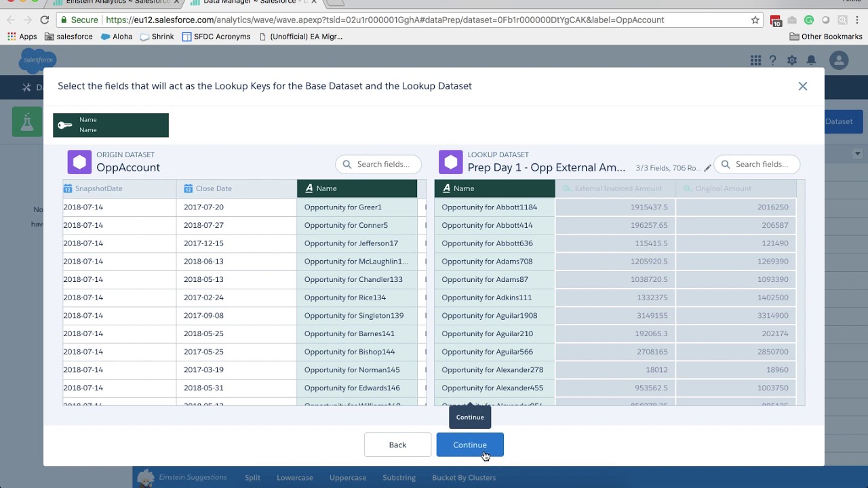Switch to the Einstein Analytics browser tab
Image resolution: width=868 pixels, height=488 pixels.
(x=117, y=3)
